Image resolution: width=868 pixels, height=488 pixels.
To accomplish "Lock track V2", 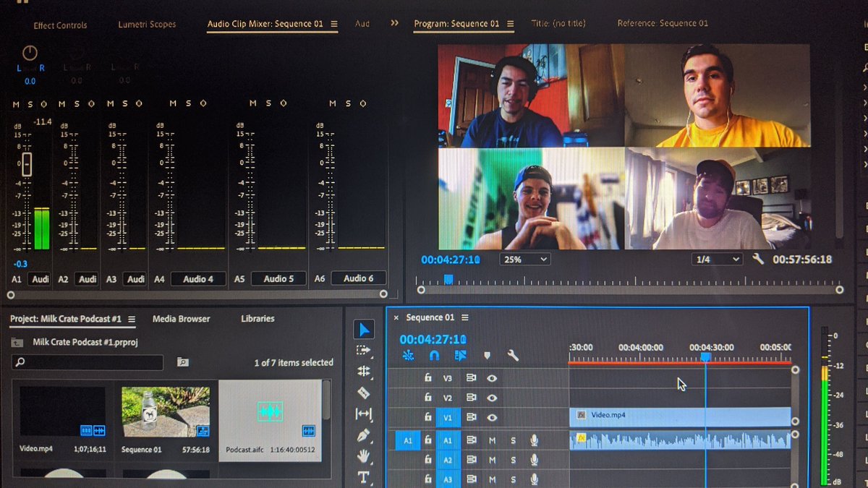I will click(428, 397).
